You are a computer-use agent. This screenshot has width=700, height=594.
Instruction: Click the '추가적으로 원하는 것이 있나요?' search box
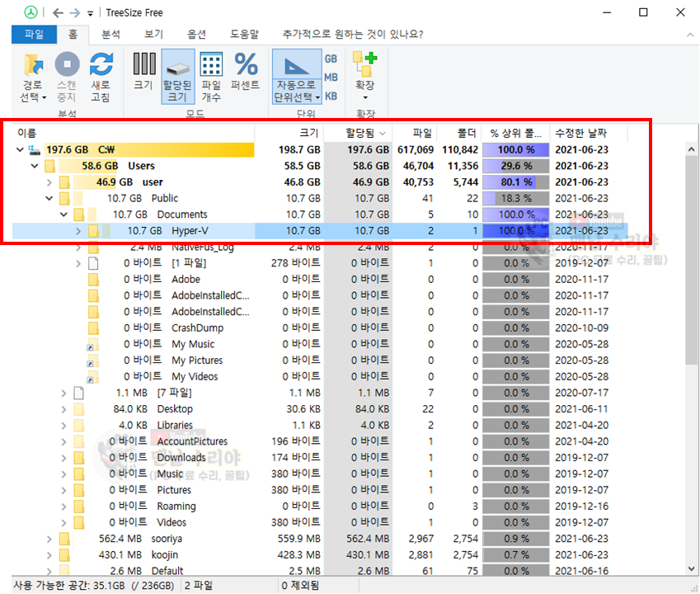pyautogui.click(x=353, y=34)
